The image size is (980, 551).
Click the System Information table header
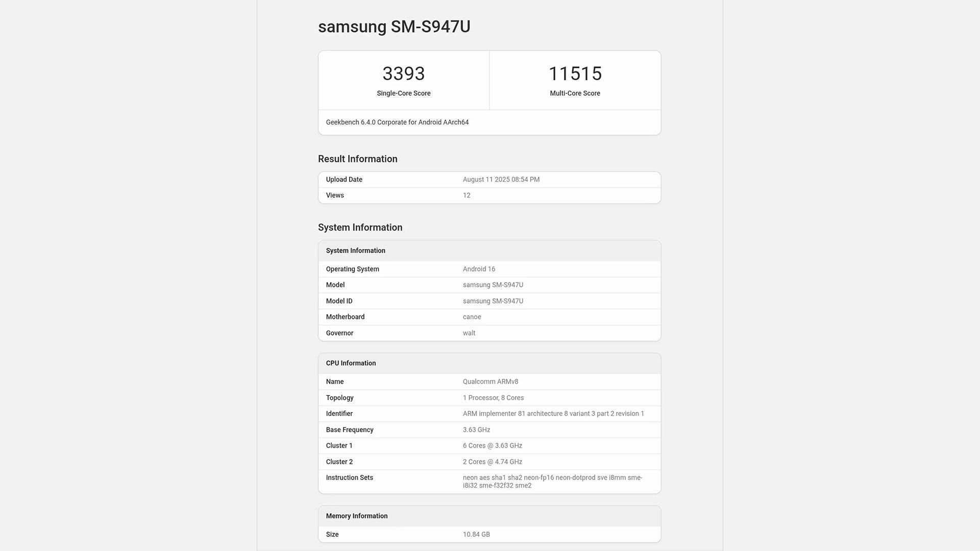[x=355, y=251]
